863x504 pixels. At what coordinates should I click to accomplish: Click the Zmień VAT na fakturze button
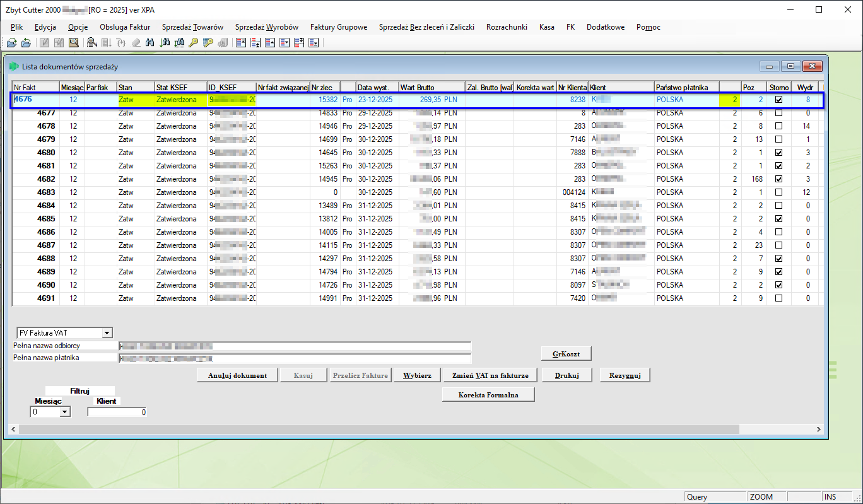490,375
